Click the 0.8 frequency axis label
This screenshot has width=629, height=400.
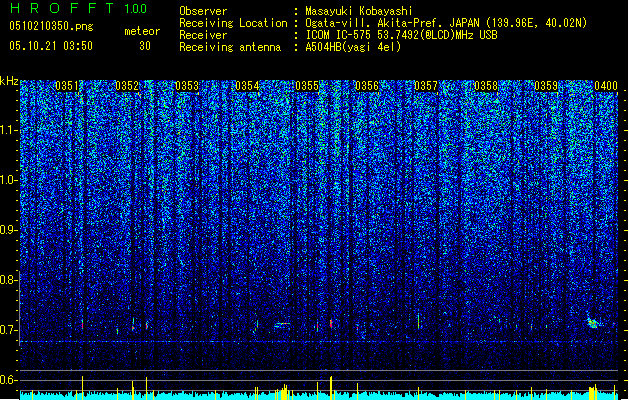point(8,280)
